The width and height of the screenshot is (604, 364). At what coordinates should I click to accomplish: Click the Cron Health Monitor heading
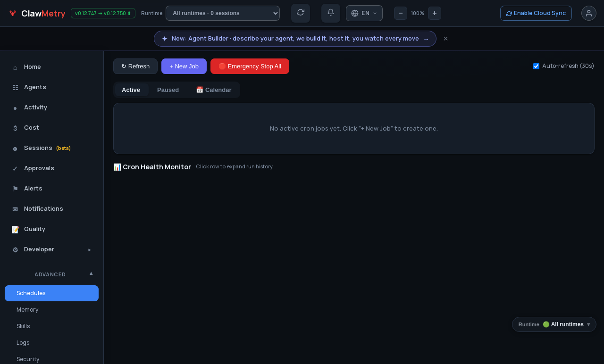click(x=152, y=167)
